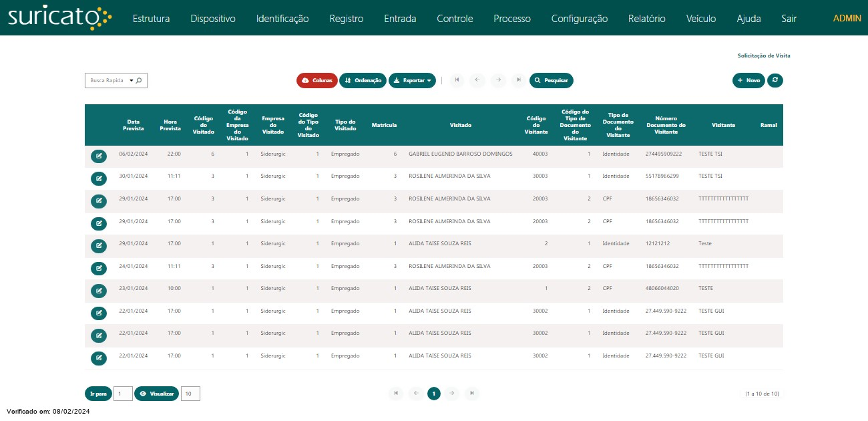Open the Colunas column selector
868x421 pixels.
317,80
